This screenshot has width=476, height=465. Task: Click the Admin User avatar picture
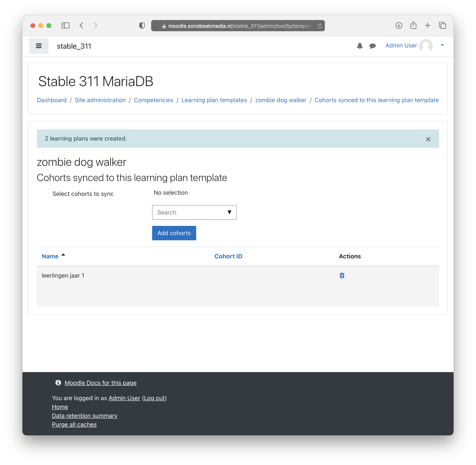(426, 46)
